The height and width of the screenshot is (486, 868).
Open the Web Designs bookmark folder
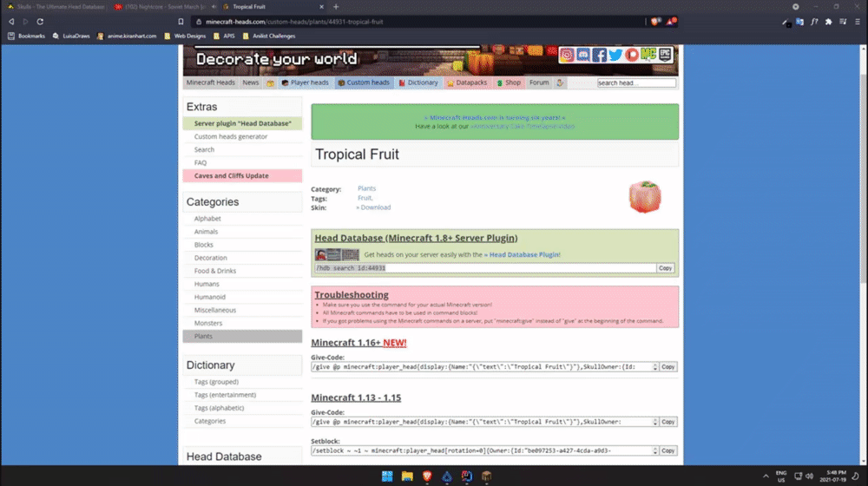click(185, 36)
